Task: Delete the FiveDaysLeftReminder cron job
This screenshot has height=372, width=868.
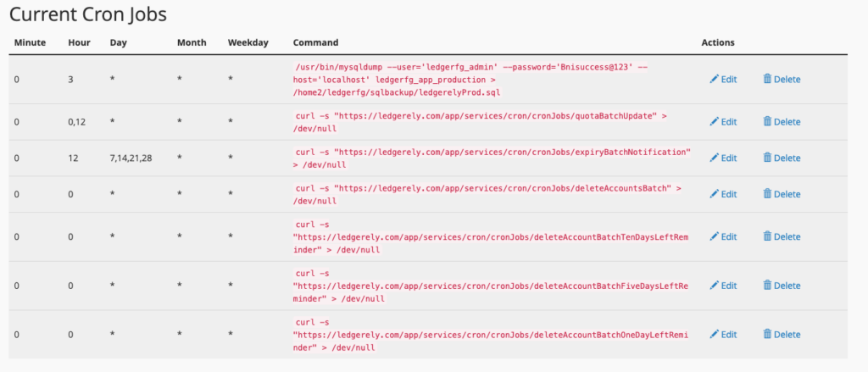Action: (782, 285)
